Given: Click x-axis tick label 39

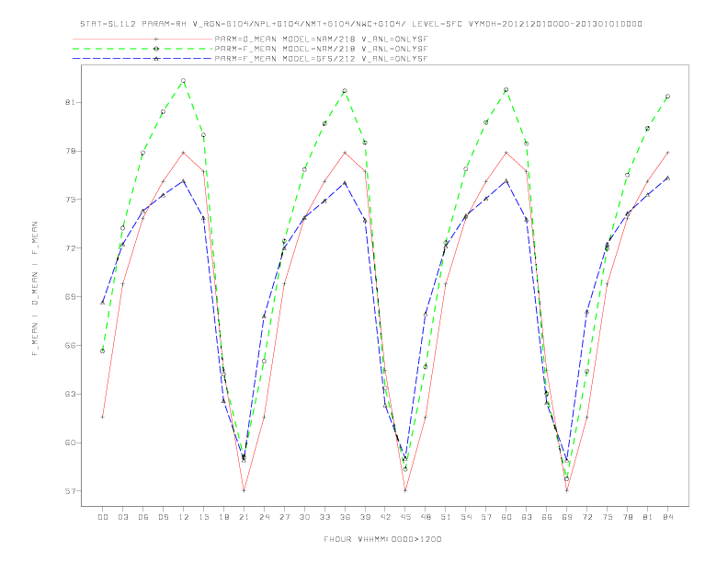Looking at the screenshot, I should click(365, 517).
